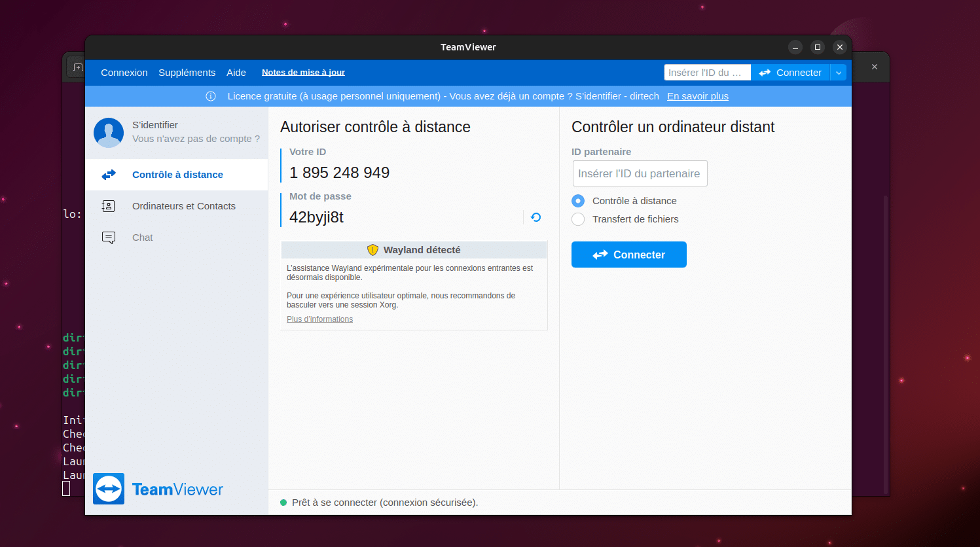Select the Transfert de fichiers radio option

click(578, 219)
